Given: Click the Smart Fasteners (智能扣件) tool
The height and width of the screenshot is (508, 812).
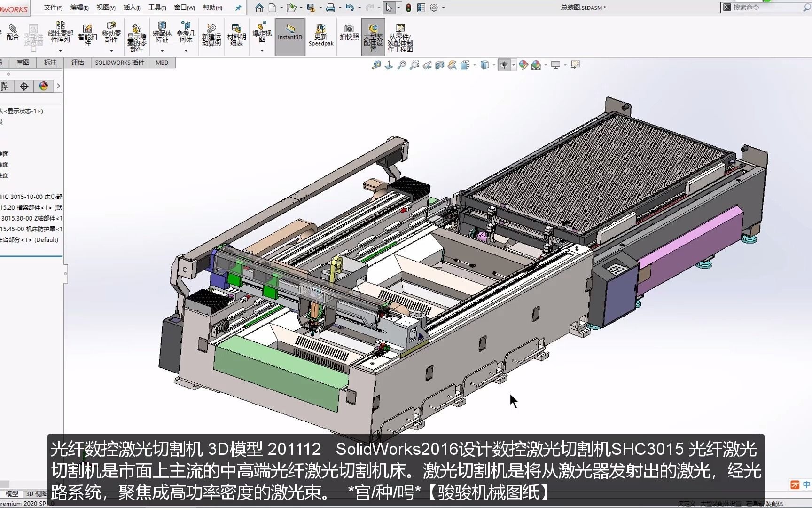Looking at the screenshot, I should click(x=87, y=35).
